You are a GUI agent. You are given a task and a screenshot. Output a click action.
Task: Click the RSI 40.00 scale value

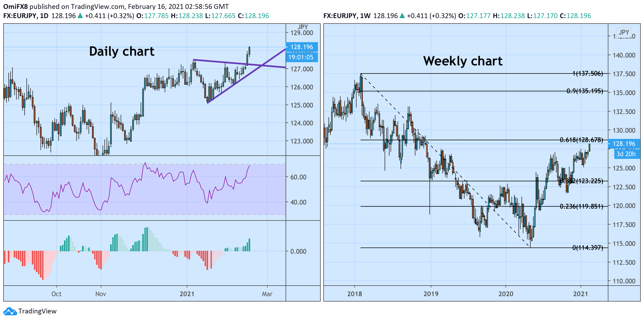click(x=298, y=202)
